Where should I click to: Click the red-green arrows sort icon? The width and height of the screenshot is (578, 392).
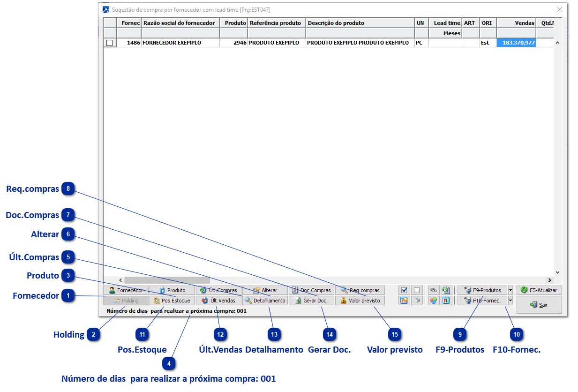pos(446,301)
